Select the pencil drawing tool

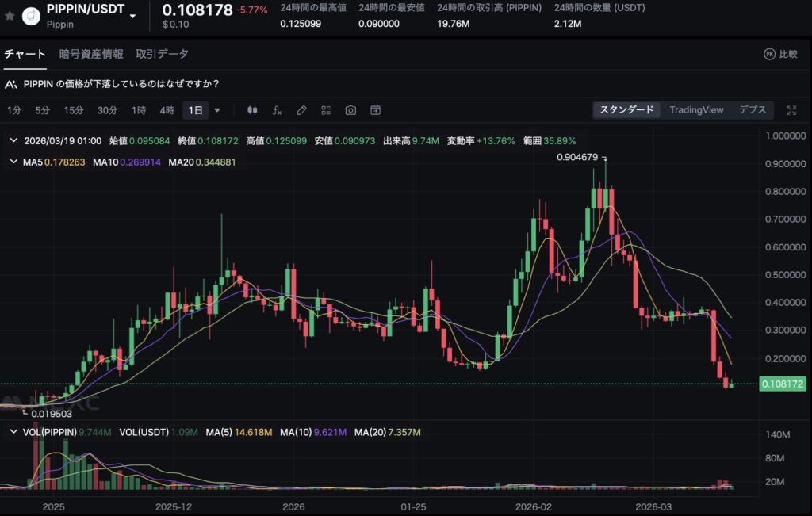[x=301, y=110]
